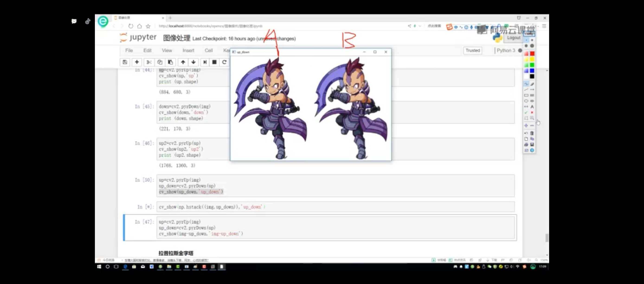Select the hollow rectangle tool

pyautogui.click(x=526, y=95)
